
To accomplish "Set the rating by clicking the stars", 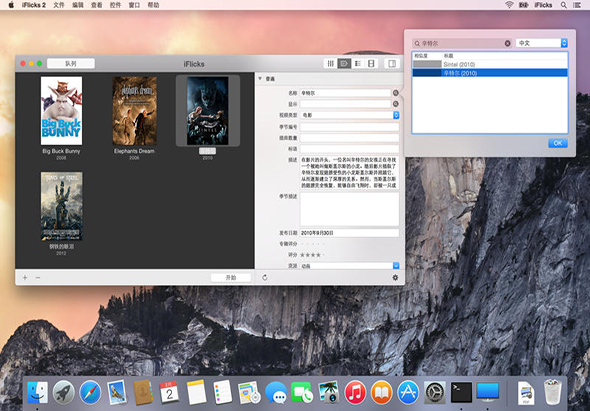I will click(311, 255).
